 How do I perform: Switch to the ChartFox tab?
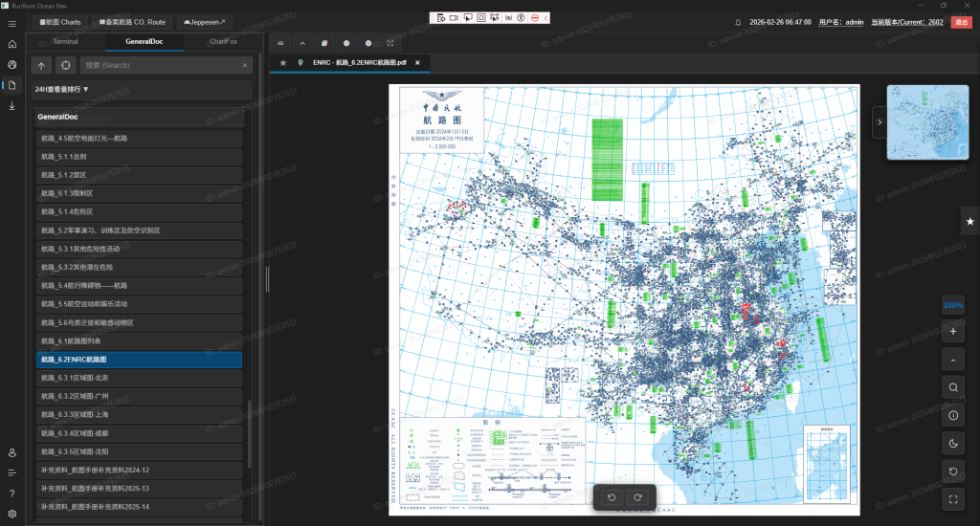tap(223, 42)
